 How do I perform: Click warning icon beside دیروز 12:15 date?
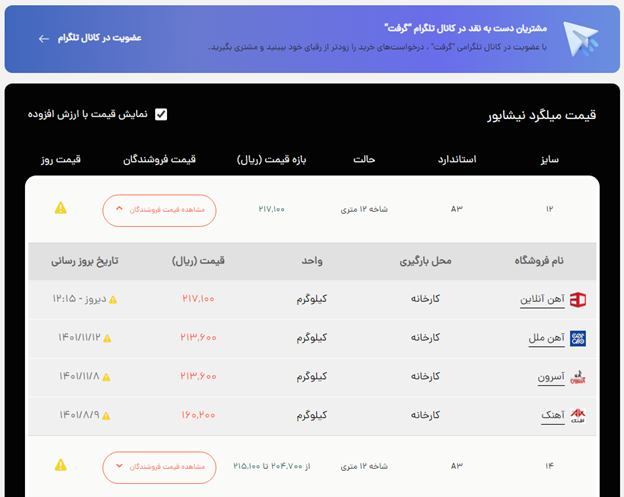(113, 300)
